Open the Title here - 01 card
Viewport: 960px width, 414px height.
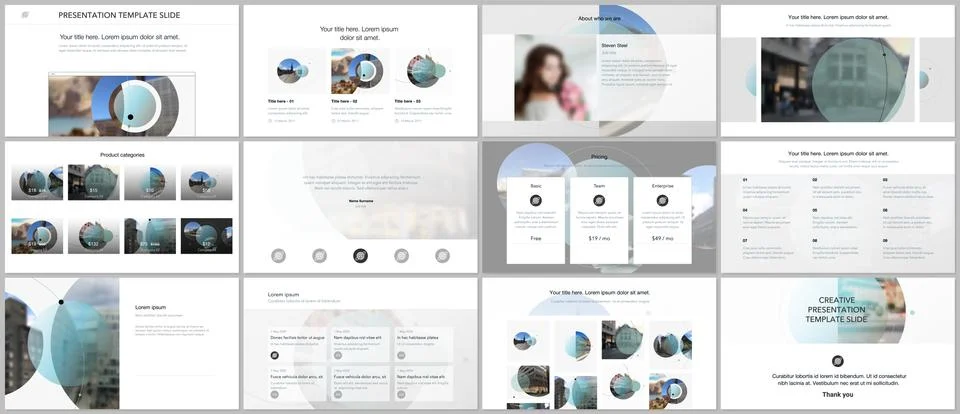tap(297, 85)
